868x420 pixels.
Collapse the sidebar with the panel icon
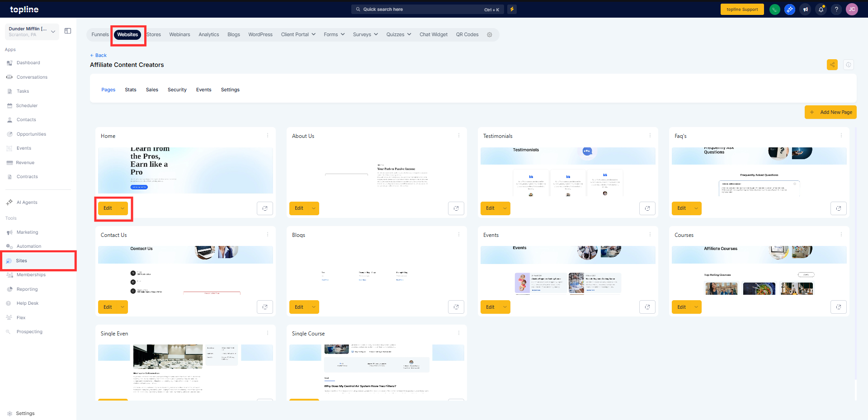click(68, 31)
